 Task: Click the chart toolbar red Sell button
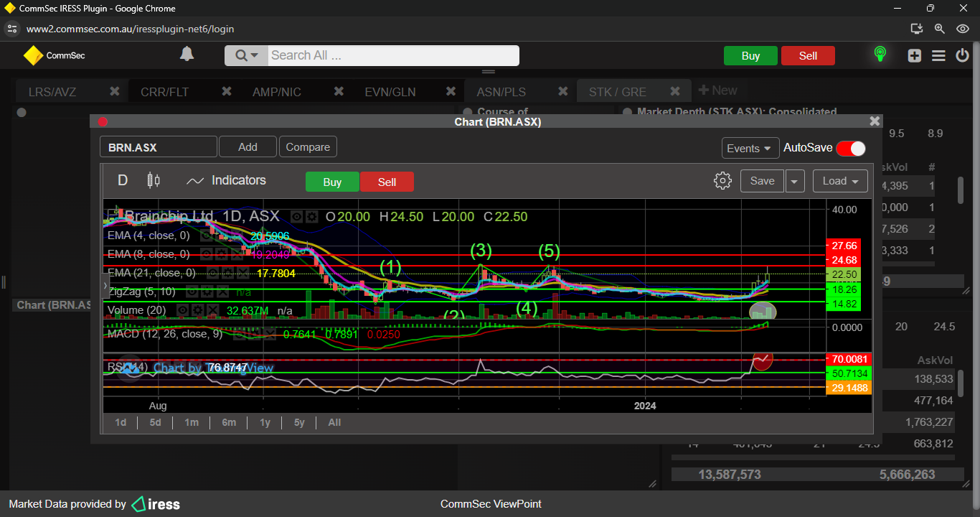tap(387, 182)
